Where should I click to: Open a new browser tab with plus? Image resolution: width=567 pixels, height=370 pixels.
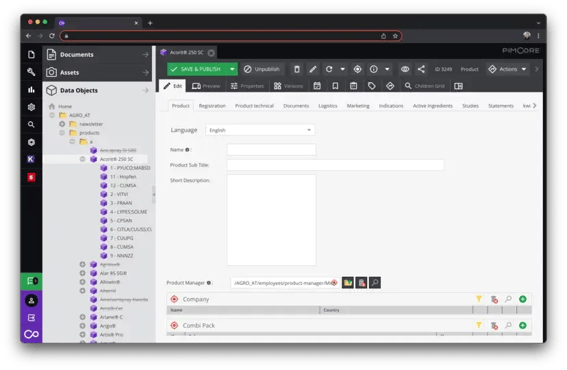click(150, 23)
